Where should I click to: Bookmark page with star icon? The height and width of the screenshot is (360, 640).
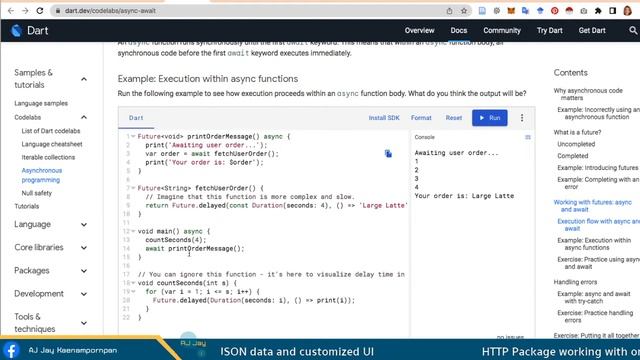[x=464, y=11]
